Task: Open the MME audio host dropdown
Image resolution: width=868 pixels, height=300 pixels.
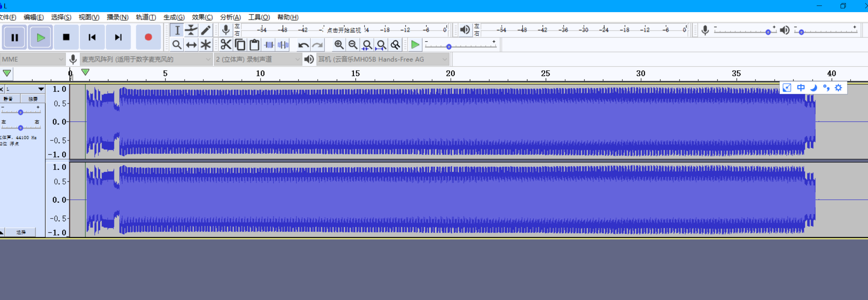Action: (32, 59)
